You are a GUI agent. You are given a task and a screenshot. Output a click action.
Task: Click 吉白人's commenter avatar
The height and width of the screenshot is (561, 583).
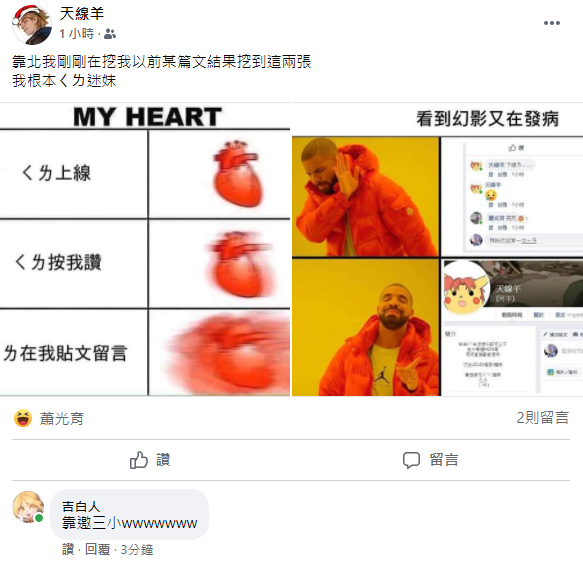click(x=28, y=507)
